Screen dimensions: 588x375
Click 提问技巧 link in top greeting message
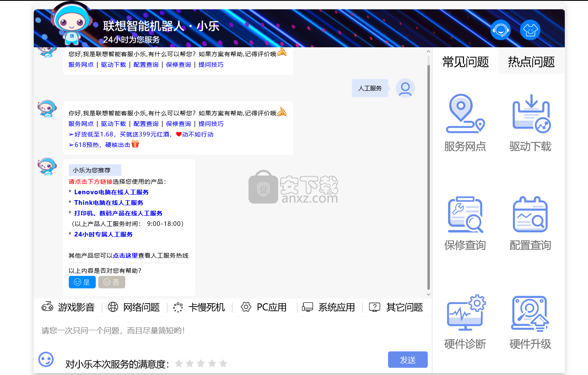tap(211, 65)
